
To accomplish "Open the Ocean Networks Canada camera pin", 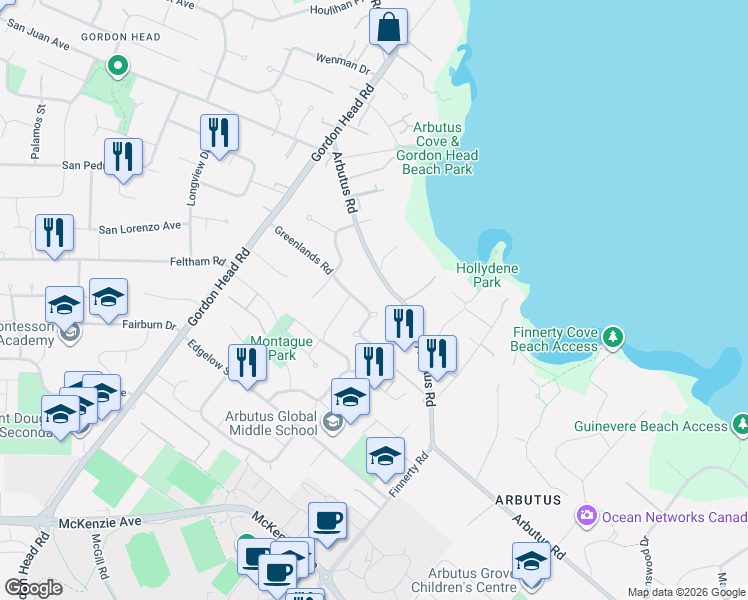I will tap(586, 517).
